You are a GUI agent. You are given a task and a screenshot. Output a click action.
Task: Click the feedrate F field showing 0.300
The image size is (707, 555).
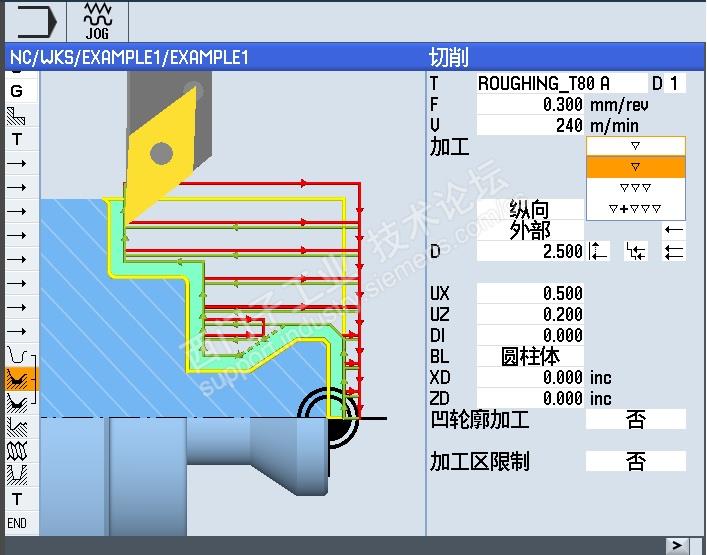[530, 105]
